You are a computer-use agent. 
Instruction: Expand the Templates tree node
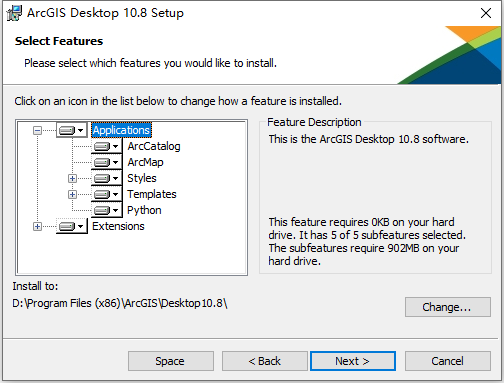(x=72, y=194)
